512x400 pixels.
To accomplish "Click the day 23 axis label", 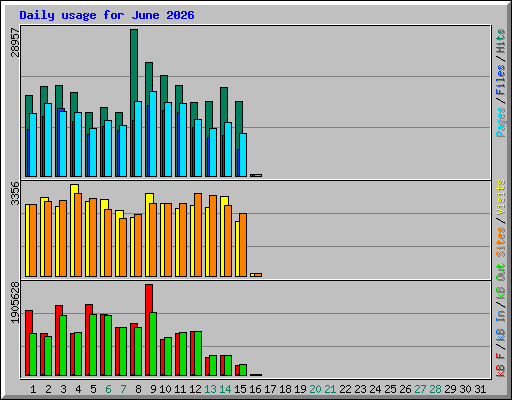I will click(x=360, y=389).
